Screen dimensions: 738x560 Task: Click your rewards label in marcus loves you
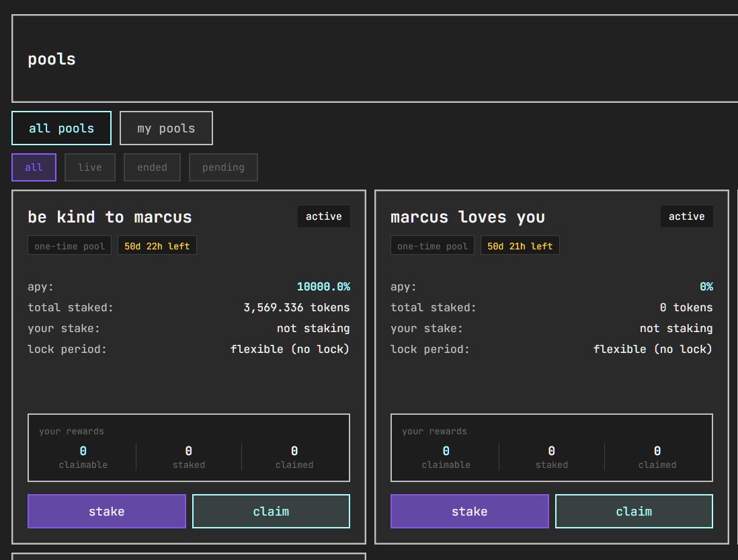point(434,431)
